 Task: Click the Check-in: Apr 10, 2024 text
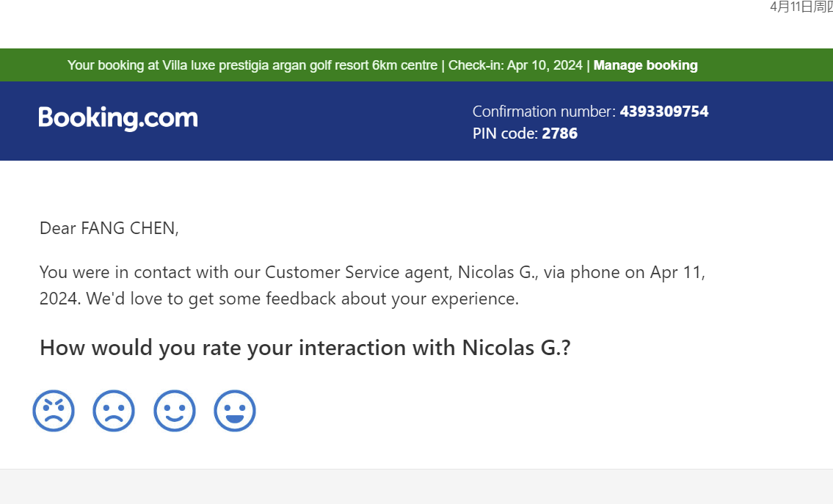(x=515, y=65)
